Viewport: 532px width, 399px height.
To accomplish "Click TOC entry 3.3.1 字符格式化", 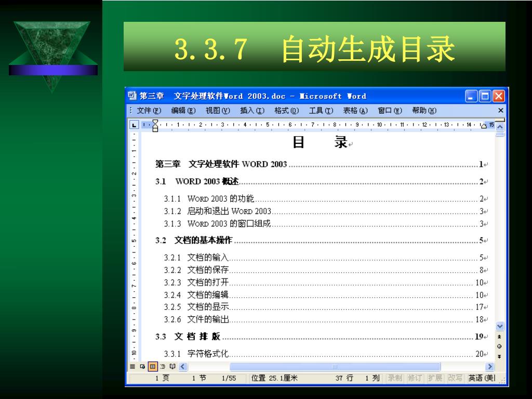I will point(326,354).
